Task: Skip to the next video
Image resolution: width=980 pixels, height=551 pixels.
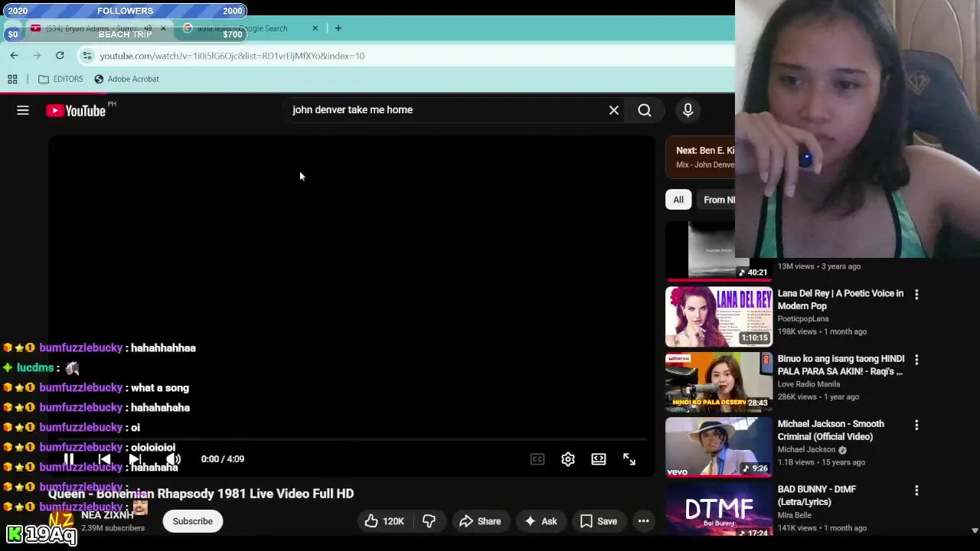Action: [x=136, y=459]
